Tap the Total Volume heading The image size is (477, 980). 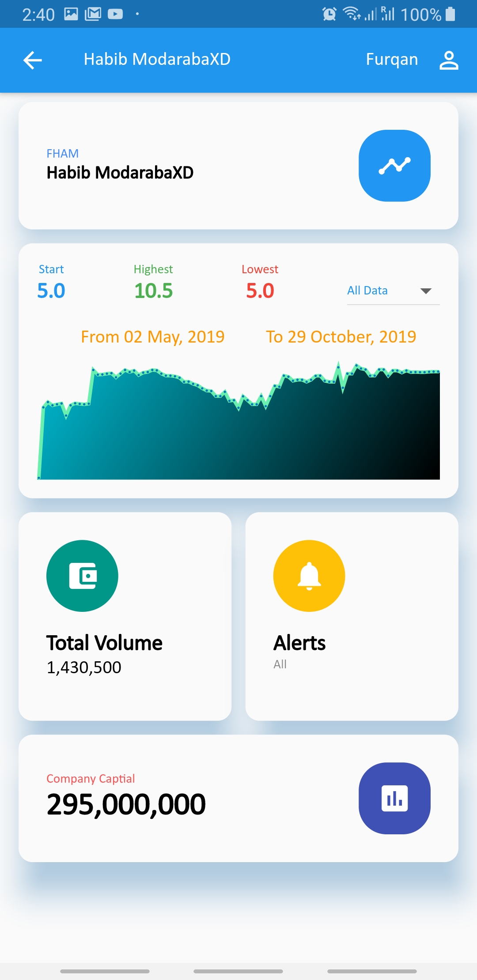point(104,643)
